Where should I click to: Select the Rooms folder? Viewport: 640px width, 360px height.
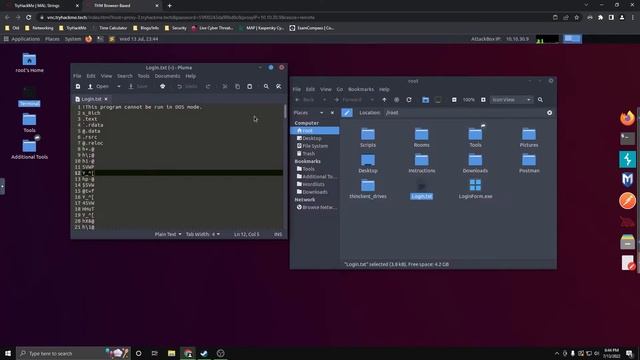(x=421, y=138)
